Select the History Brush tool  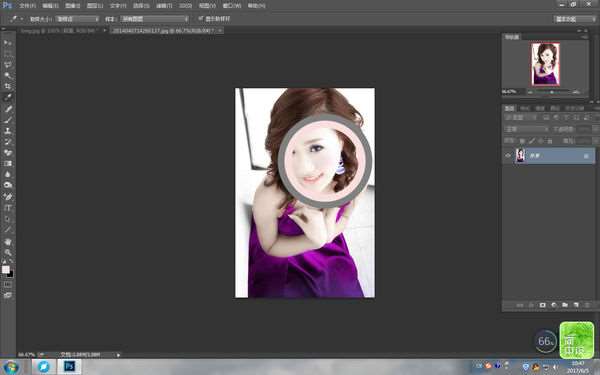point(8,142)
